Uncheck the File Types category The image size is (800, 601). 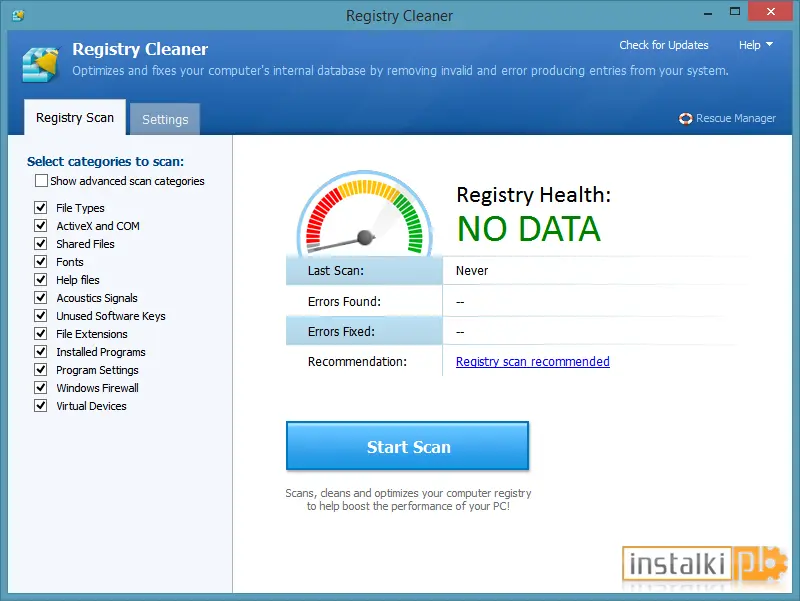click(41, 208)
